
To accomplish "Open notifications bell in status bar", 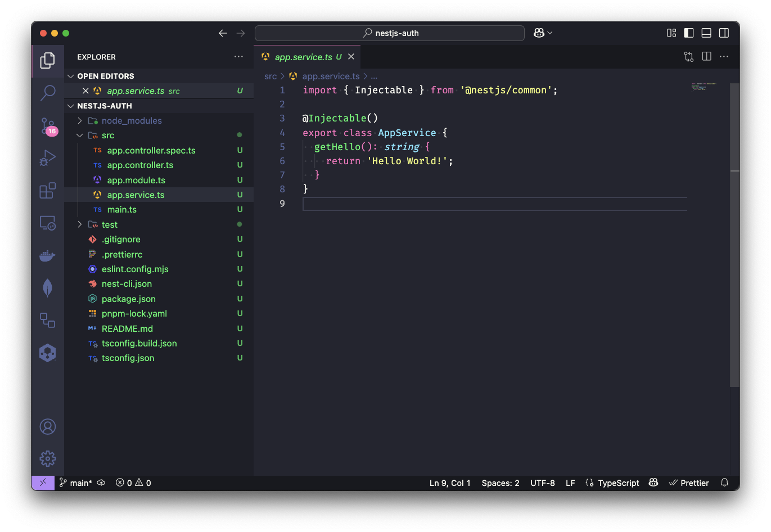I will pyautogui.click(x=724, y=483).
